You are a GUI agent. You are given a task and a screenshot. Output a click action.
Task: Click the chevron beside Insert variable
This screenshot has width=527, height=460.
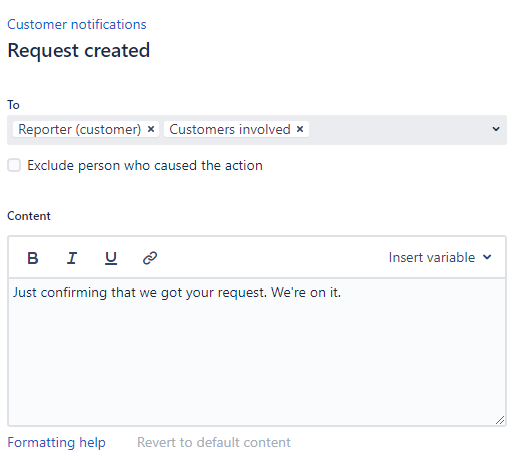pos(487,257)
